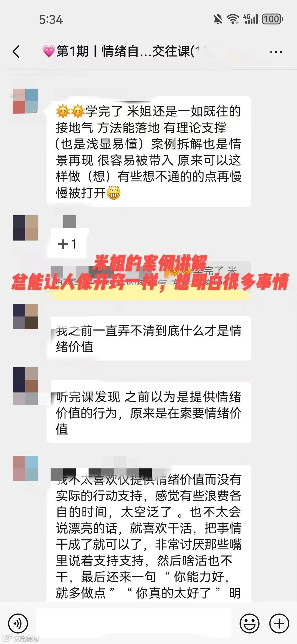Viewport: 297px width, 644px height.
Task: Tap avatar next to 我之前一直弄不清 message
Action: tap(25, 316)
